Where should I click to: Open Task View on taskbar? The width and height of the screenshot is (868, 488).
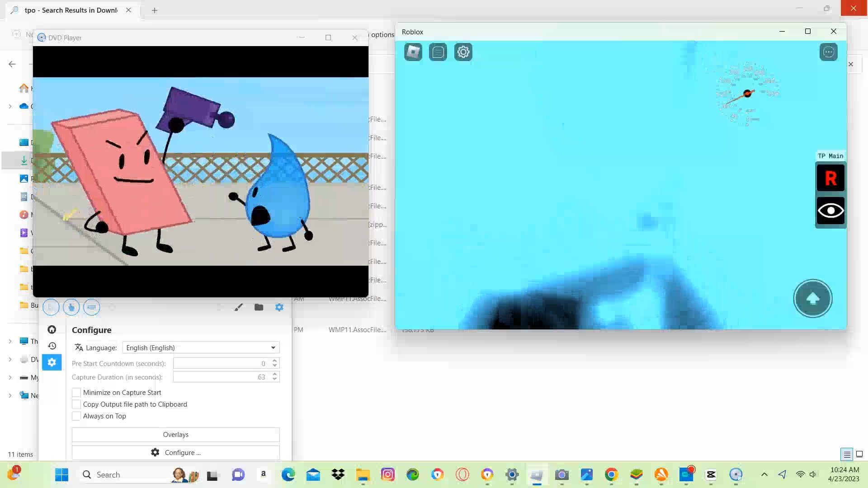pos(212,475)
